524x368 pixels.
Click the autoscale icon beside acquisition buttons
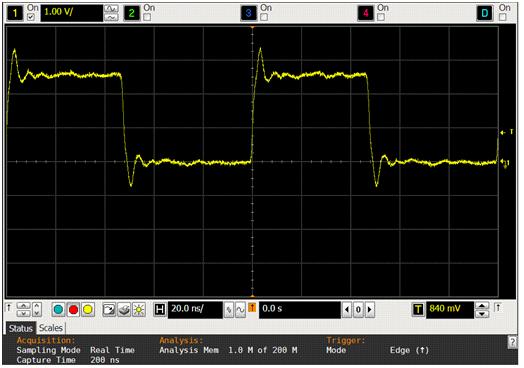click(109, 310)
